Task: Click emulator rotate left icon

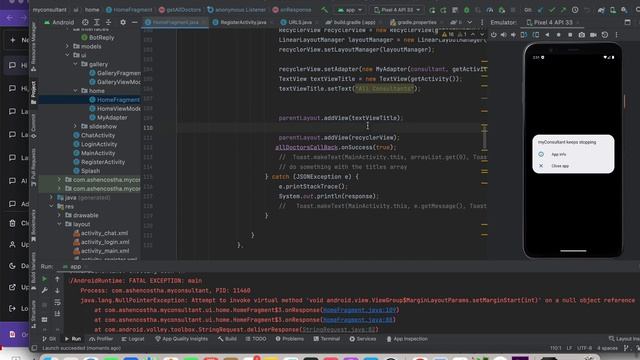Action: 524,35
